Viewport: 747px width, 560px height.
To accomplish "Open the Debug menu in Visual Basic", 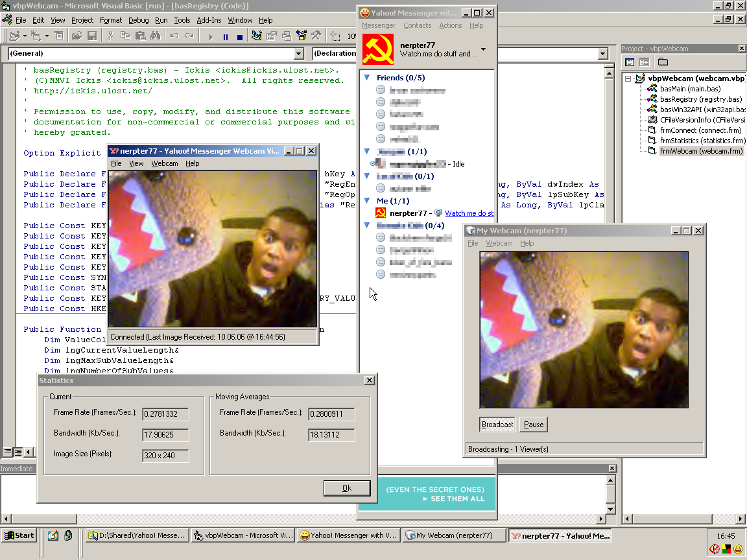I will pos(139,20).
